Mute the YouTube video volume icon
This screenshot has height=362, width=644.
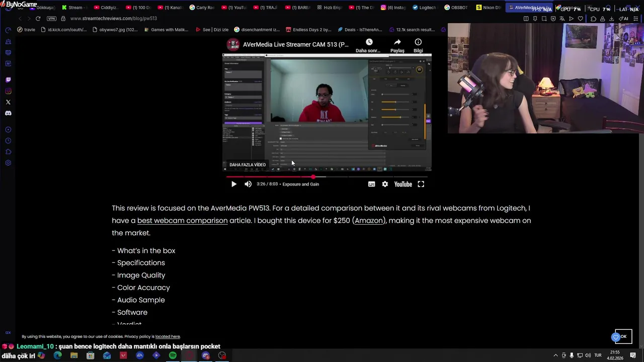pos(248,184)
